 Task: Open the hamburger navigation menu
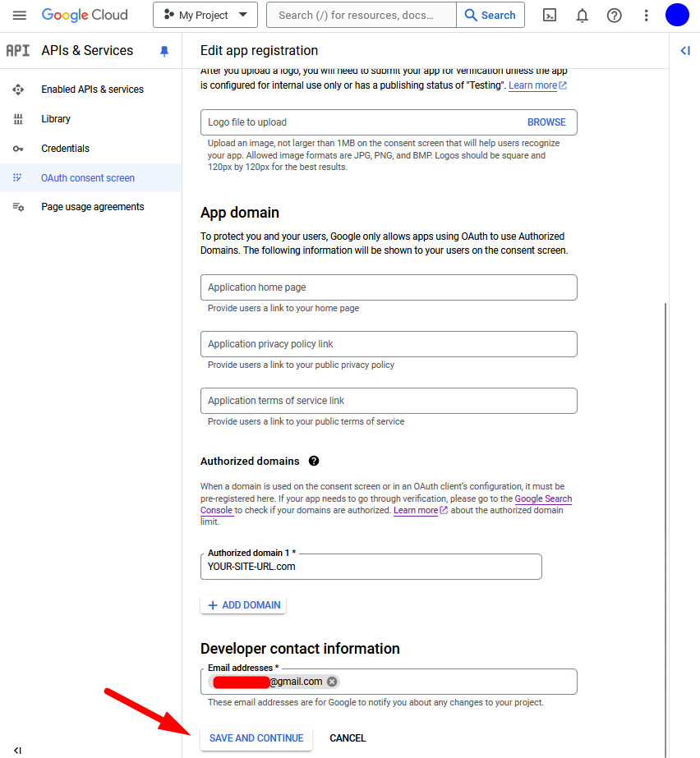point(20,16)
